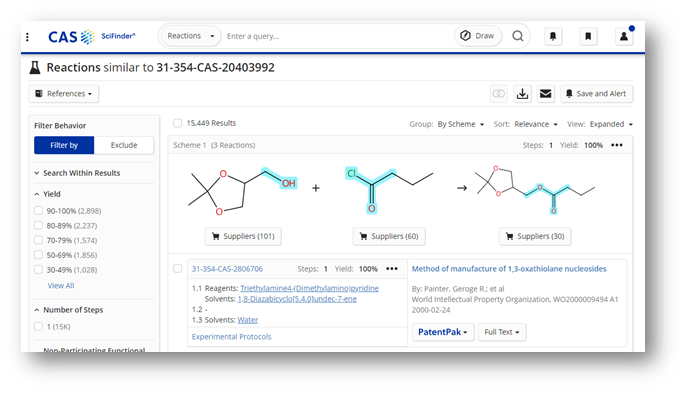Click the download results icon
The height and width of the screenshot is (394, 687).
pyautogui.click(x=522, y=94)
